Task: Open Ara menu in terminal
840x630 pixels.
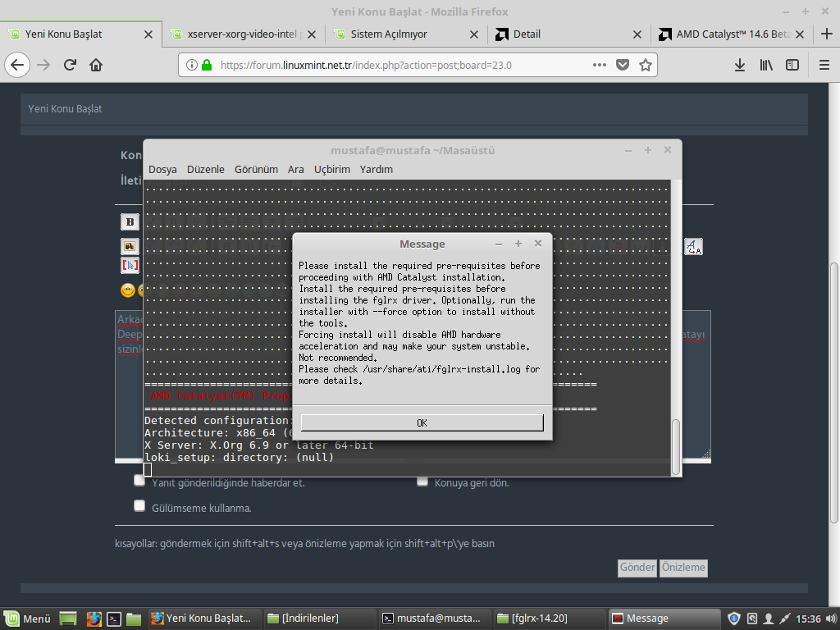Action: coord(295,169)
